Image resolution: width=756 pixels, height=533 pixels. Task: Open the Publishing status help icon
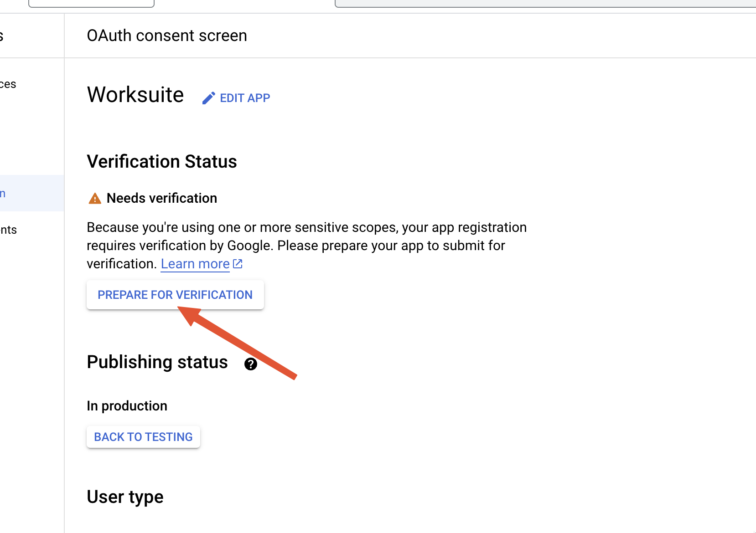point(251,364)
